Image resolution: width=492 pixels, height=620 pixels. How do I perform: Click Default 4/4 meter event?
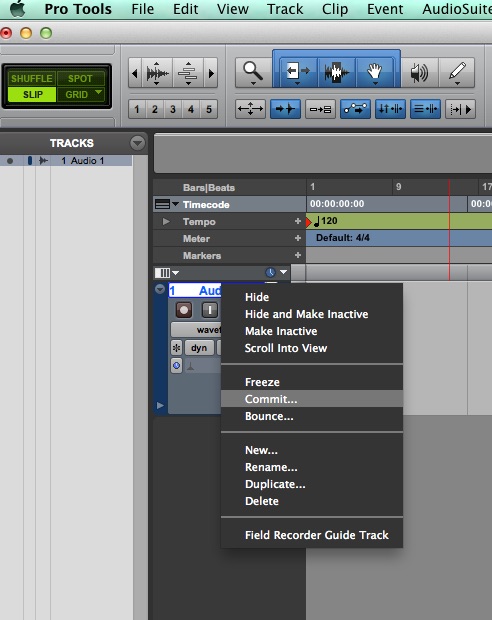[343, 238]
